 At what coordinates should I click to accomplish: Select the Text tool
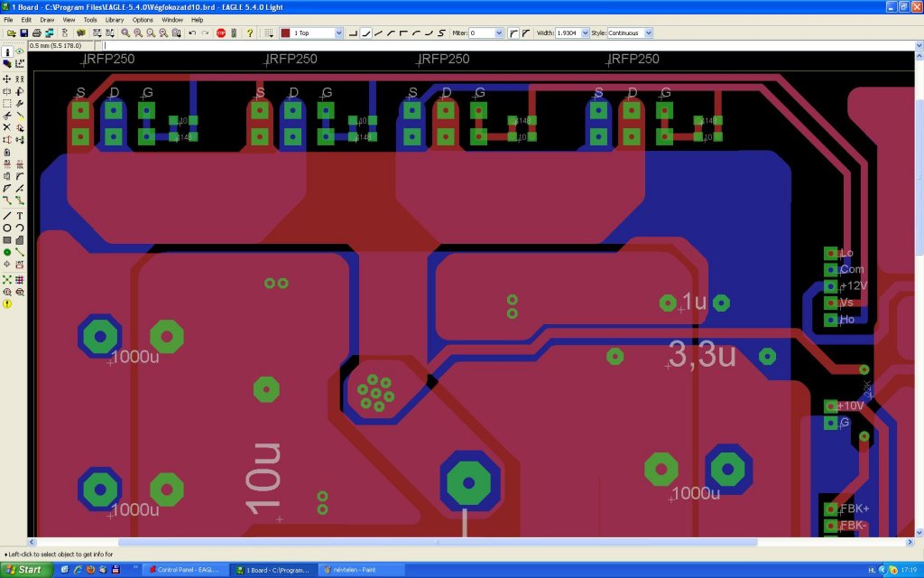20,216
